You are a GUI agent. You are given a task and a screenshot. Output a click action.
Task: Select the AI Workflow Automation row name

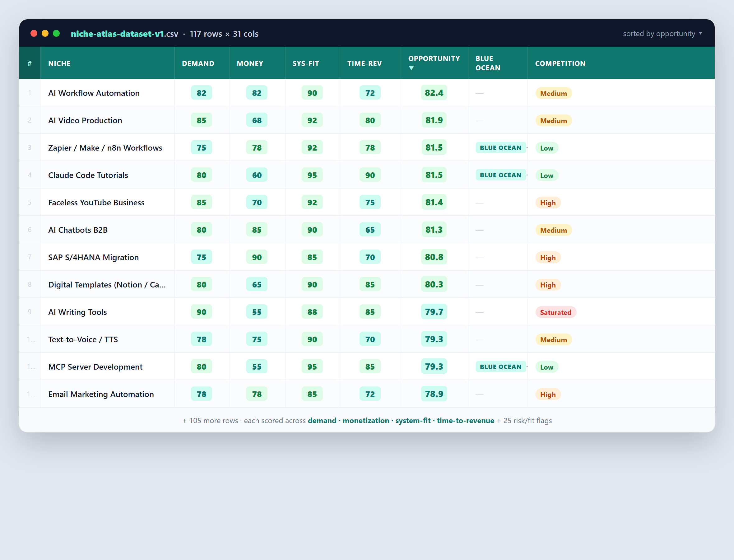(x=94, y=93)
